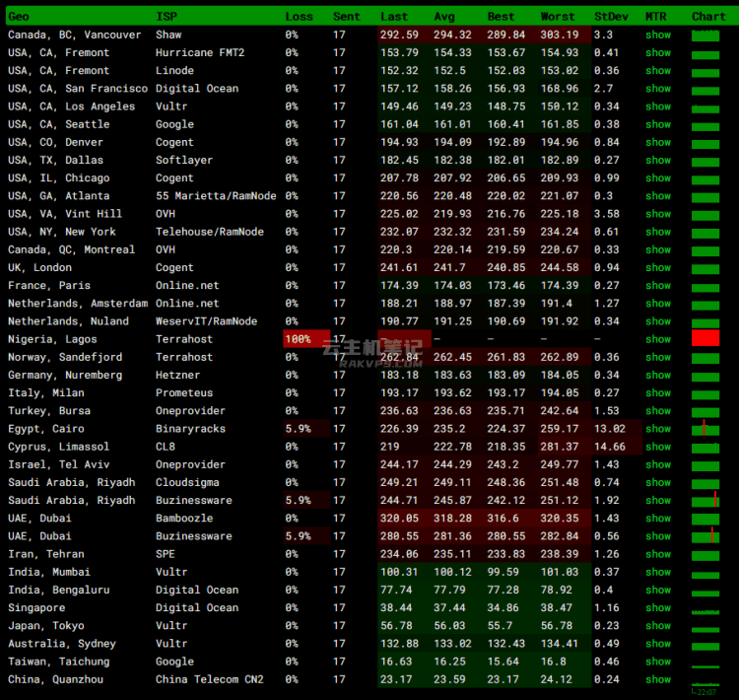This screenshot has height=700, width=739.
Task: Click the 100% loss cell for Lagos
Action: point(306,339)
